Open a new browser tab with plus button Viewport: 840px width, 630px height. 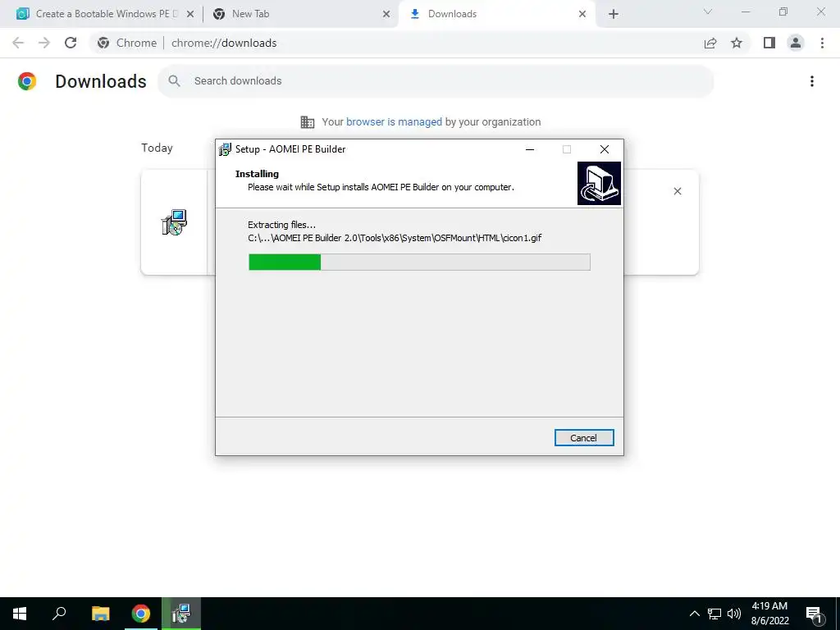614,15
